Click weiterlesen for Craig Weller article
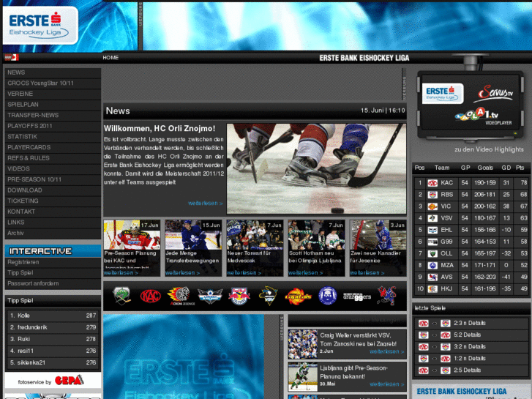Screen dimensions: 532x399 click(x=387, y=352)
